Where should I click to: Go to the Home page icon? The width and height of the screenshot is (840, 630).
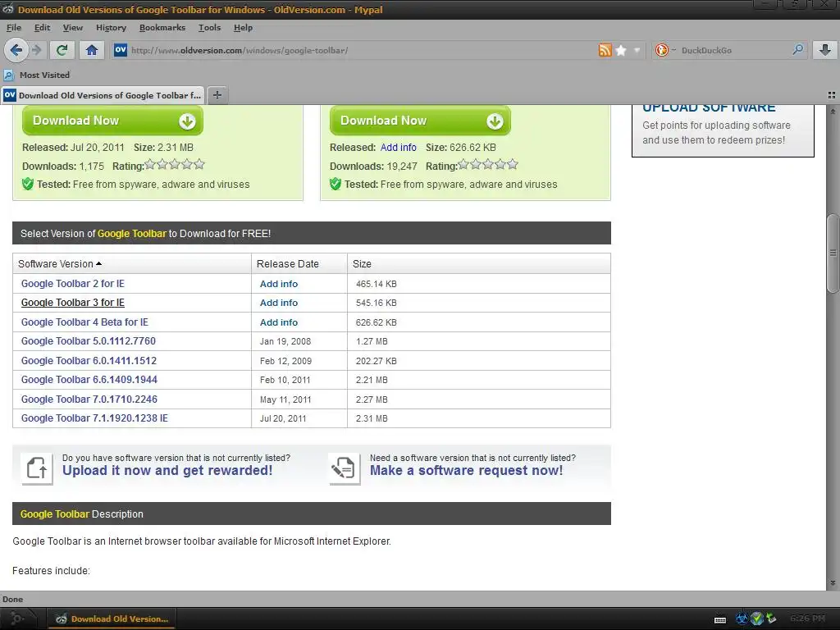92,50
